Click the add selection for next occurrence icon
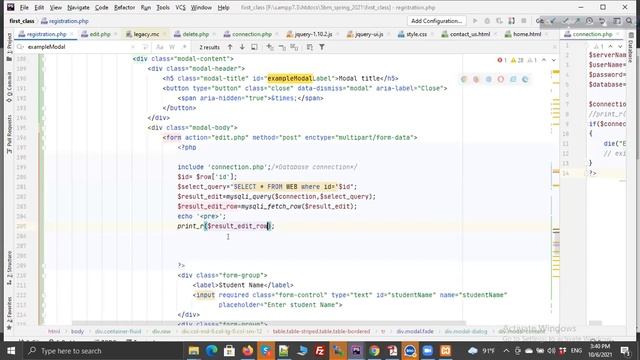This screenshot has width=640, height=360. pyautogui.click(x=270, y=47)
